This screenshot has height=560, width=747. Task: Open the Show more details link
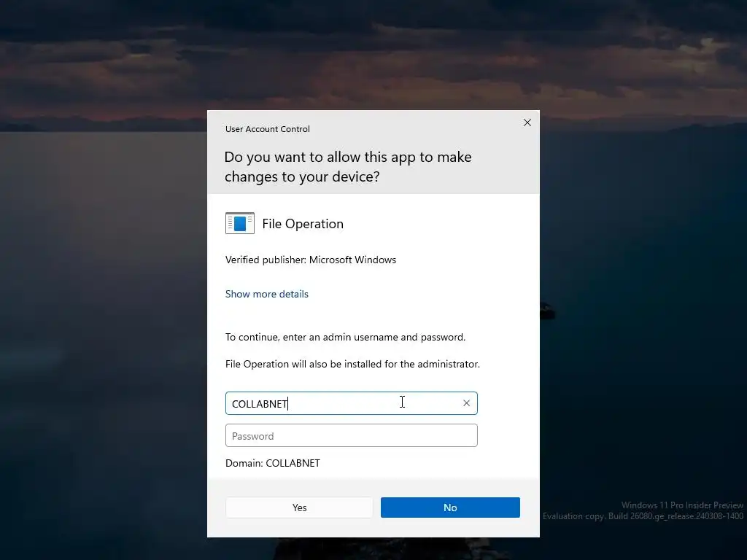pyautogui.click(x=267, y=295)
